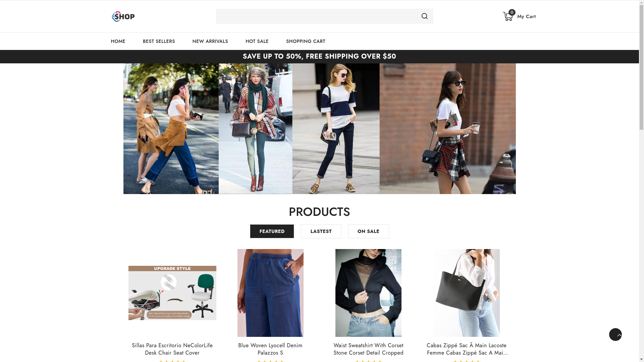
Task: Click the SHOP logo
Action: [x=123, y=16]
